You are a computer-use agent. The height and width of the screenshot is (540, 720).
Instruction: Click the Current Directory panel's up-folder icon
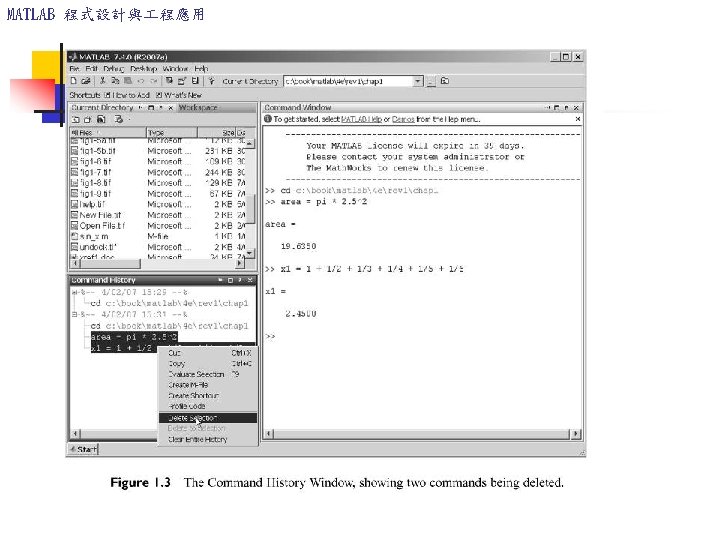76,119
